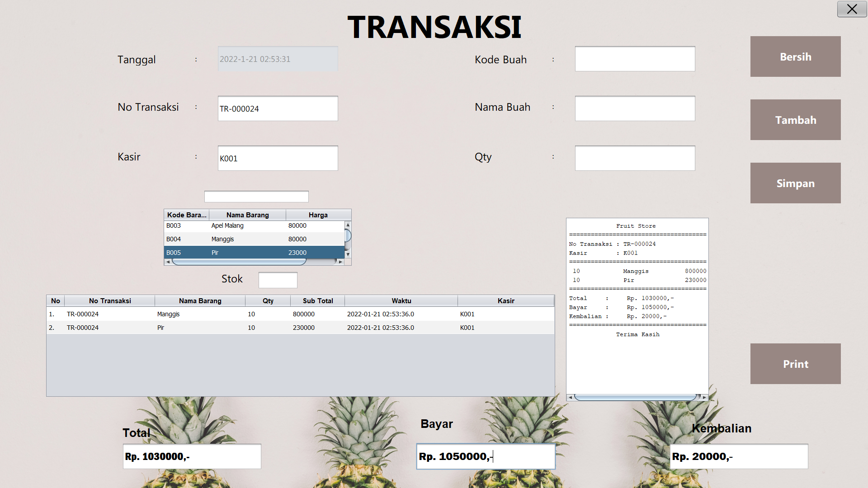This screenshot has width=868, height=488.
Task: Click into the Qty field
Action: pyautogui.click(x=635, y=158)
